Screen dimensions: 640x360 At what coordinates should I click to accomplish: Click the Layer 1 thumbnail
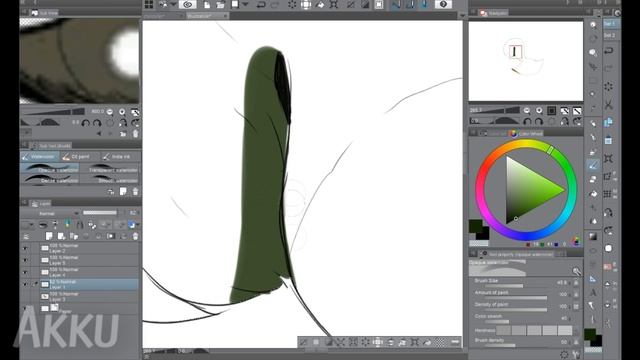pyautogui.click(x=45, y=284)
